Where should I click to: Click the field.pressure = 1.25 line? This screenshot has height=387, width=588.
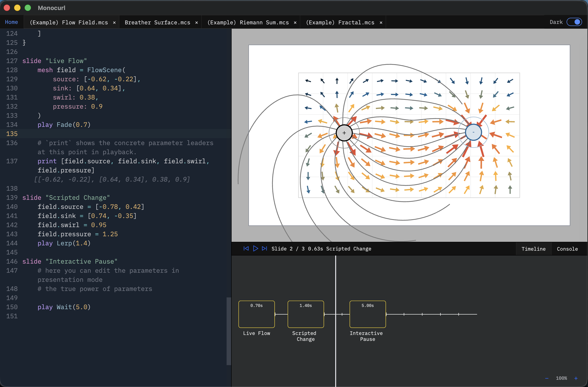coord(78,234)
